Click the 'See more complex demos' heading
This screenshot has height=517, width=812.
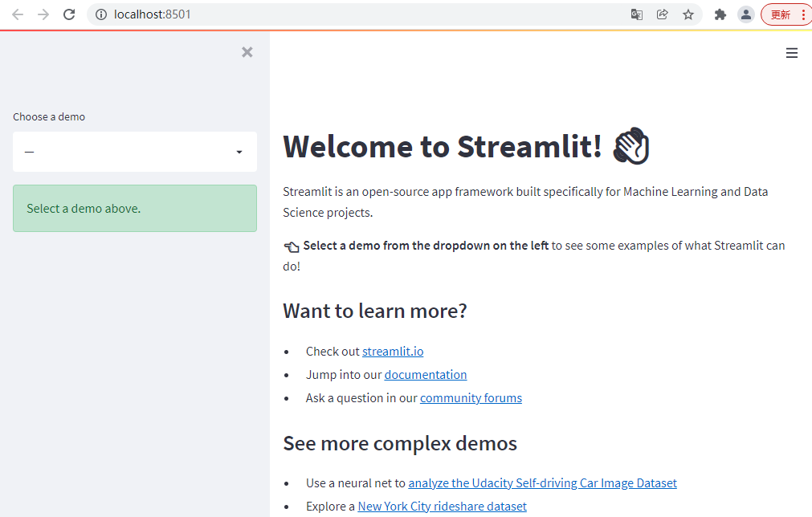(x=400, y=443)
